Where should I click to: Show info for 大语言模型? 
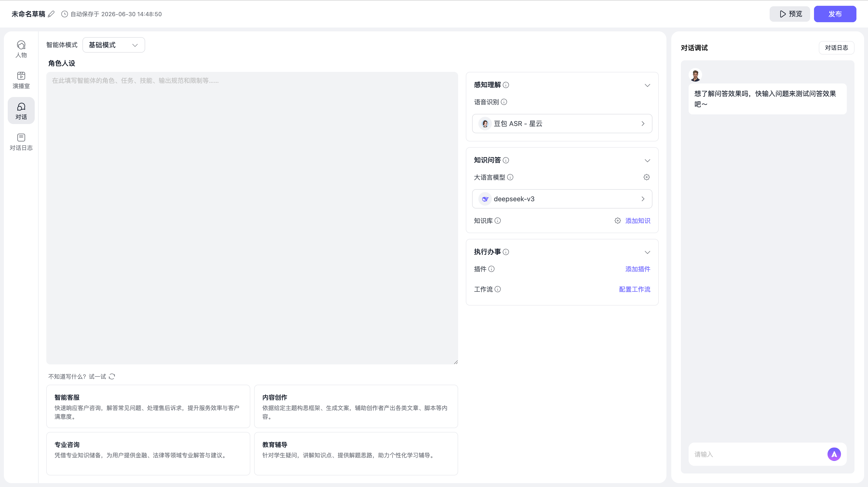[x=510, y=177]
